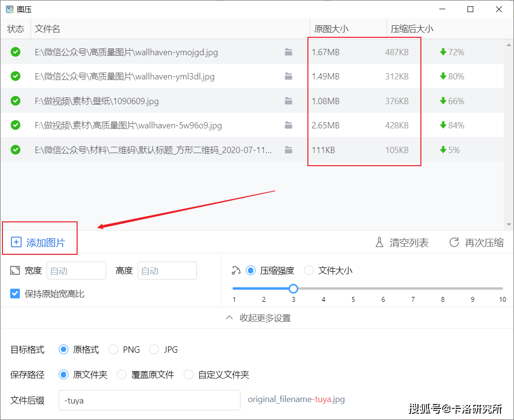
Task: Click the 状态 column header
Action: 16,29
